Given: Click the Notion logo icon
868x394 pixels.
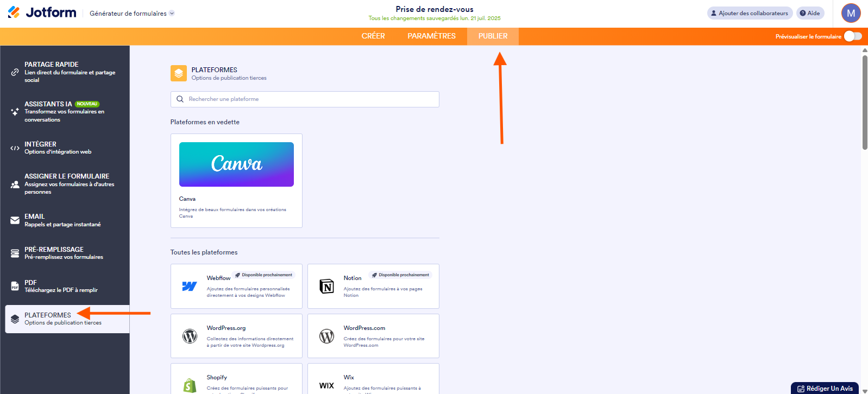Looking at the screenshot, I should click(x=326, y=287).
